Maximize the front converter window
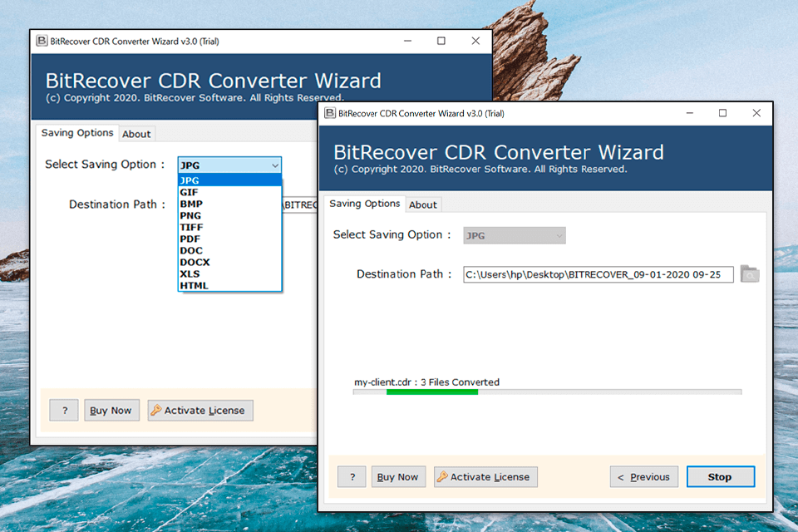798x532 pixels. (x=722, y=113)
